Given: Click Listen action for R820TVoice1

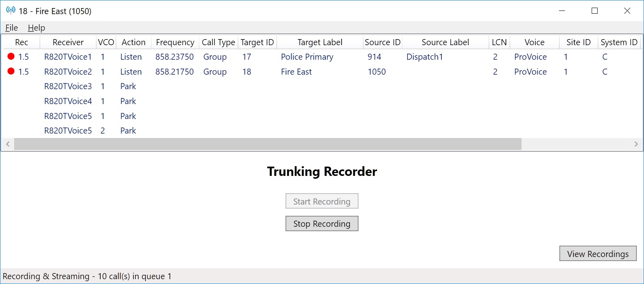Looking at the screenshot, I should pos(131,57).
